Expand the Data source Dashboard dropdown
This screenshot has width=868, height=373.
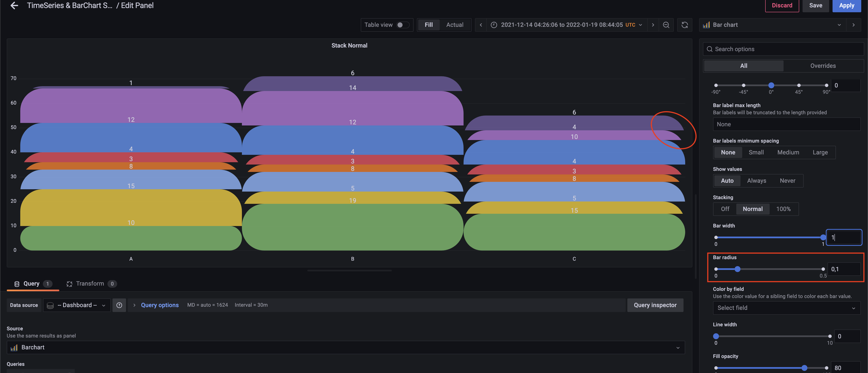pos(76,305)
